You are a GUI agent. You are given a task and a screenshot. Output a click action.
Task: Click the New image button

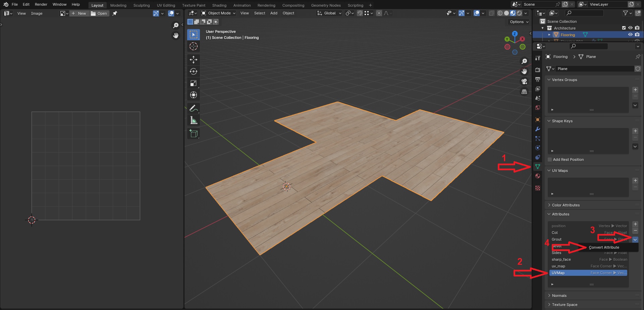pos(79,13)
